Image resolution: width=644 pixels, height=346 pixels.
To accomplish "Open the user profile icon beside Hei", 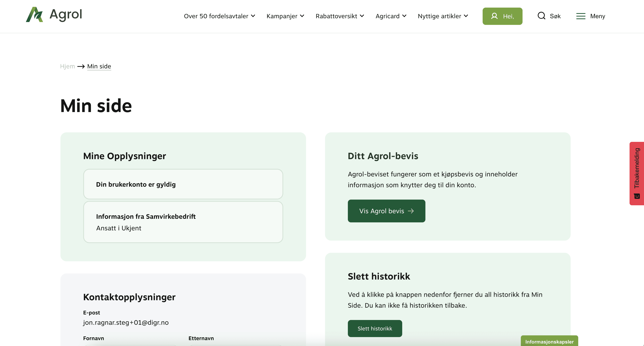I will (x=494, y=16).
